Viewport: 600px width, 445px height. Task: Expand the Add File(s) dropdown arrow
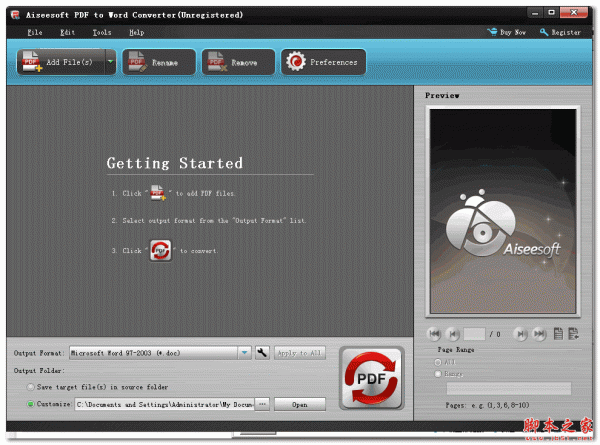coord(110,62)
